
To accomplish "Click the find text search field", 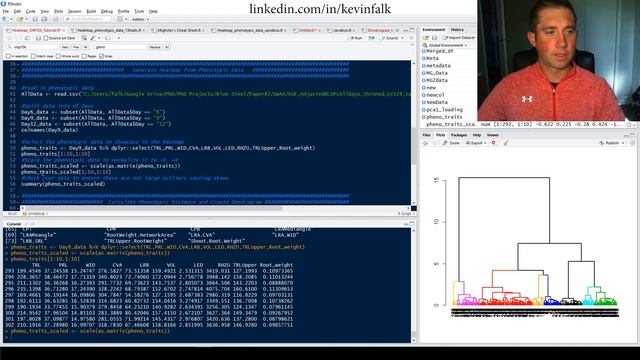I will 33,47.
